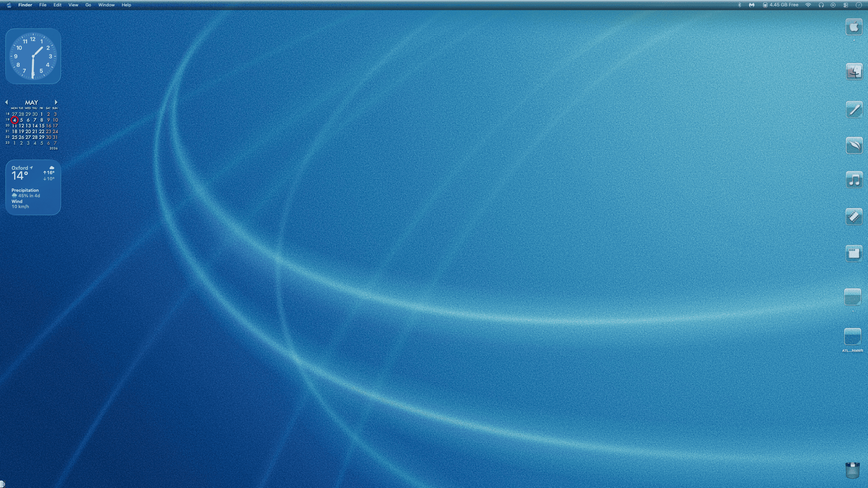This screenshot has width=868, height=488.
Task: Click the rain cloud precipitation icon
Action: pos(14,196)
